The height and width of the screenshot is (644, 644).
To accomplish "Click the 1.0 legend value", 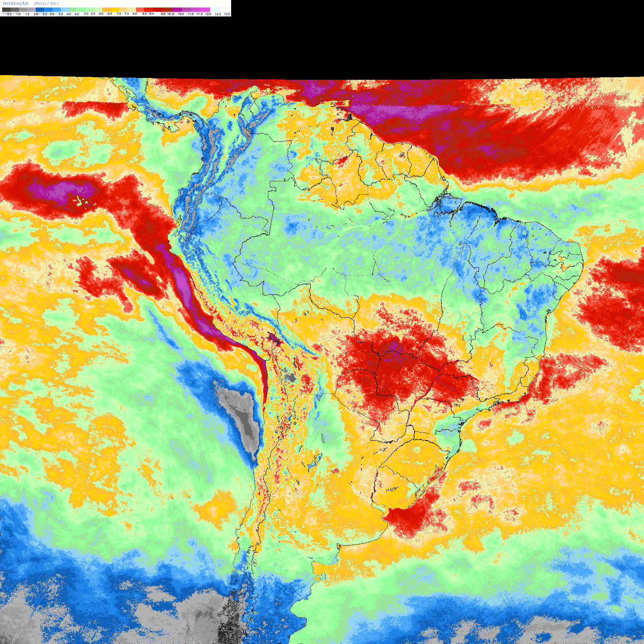I will point(18,14).
